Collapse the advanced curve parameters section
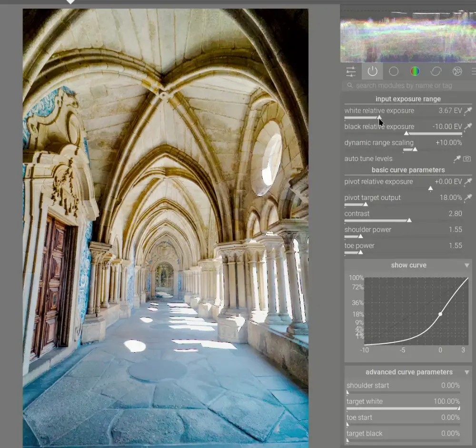The width and height of the screenshot is (476, 448). (467, 372)
